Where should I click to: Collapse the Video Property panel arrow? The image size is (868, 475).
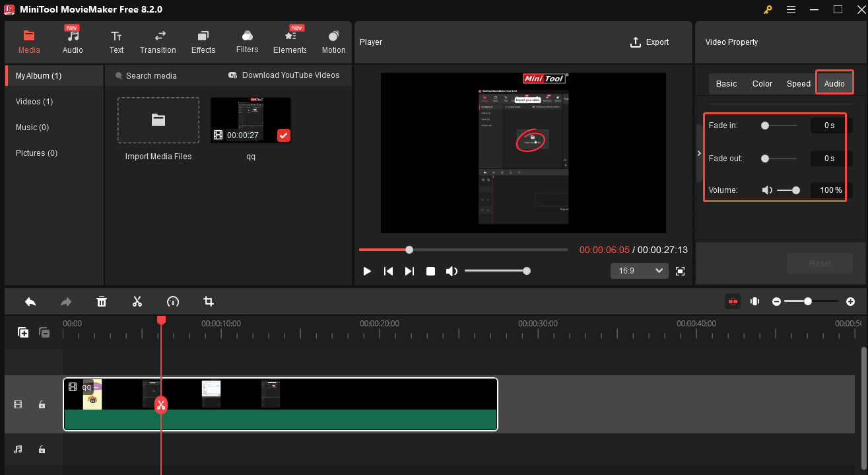(699, 153)
